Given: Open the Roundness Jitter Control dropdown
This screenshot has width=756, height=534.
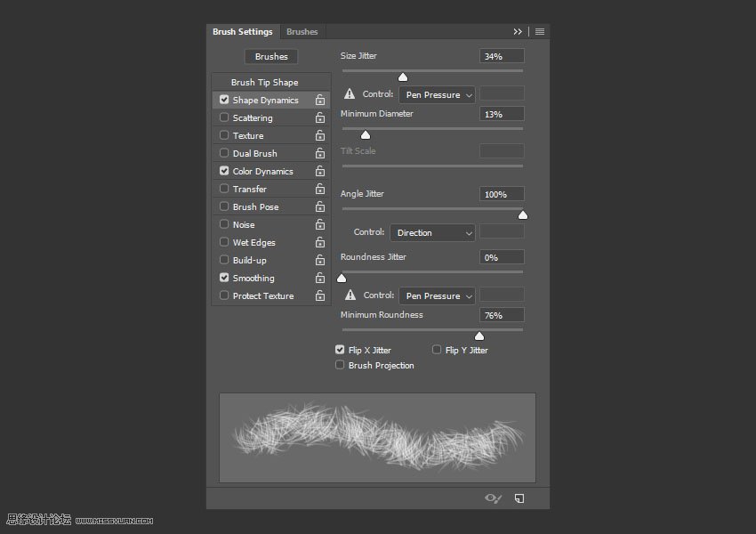Looking at the screenshot, I should click(437, 295).
